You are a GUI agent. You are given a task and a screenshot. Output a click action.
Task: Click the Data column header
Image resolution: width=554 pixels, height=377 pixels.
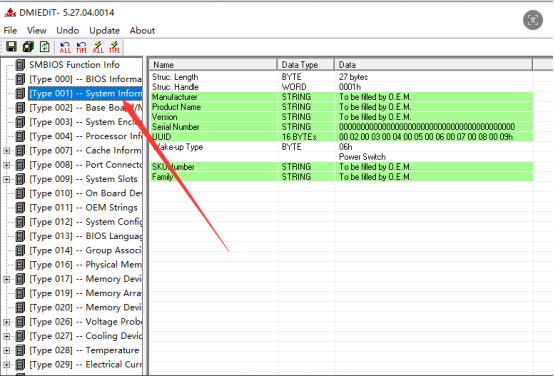pos(434,65)
